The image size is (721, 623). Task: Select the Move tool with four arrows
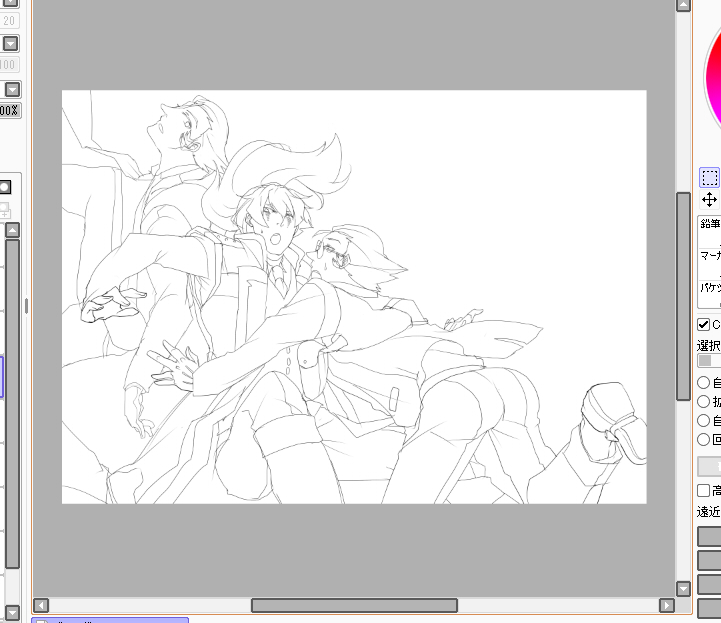710,200
